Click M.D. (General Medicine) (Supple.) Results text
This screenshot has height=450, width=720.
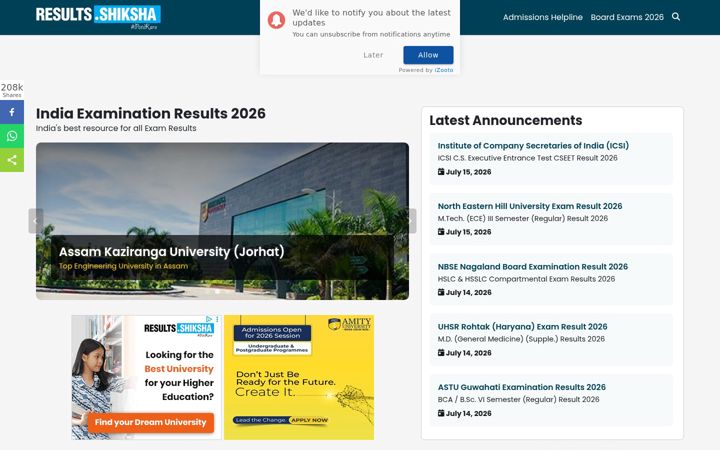pyautogui.click(x=521, y=339)
